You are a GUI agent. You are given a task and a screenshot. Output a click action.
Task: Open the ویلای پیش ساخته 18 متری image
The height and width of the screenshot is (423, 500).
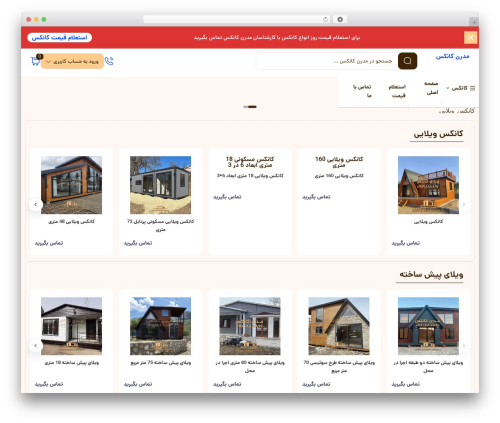[x=71, y=326]
